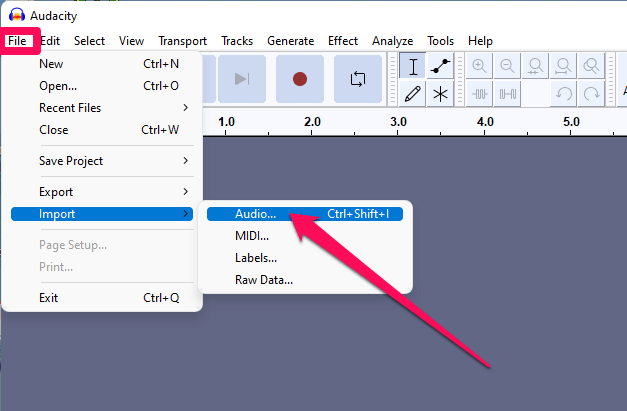
Task: Select the Draw pencil tool
Action: (413, 94)
